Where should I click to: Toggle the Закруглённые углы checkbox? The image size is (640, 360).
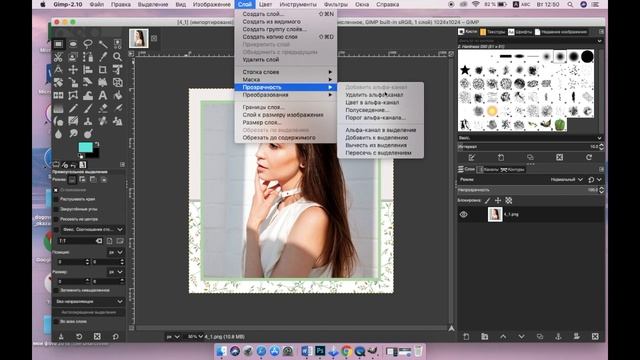(56, 209)
